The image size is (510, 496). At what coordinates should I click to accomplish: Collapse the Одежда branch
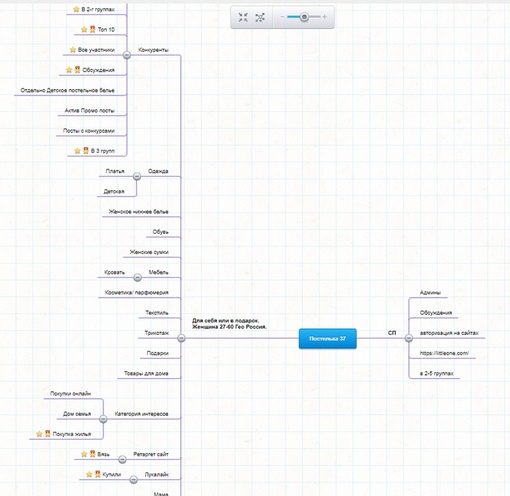137,176
